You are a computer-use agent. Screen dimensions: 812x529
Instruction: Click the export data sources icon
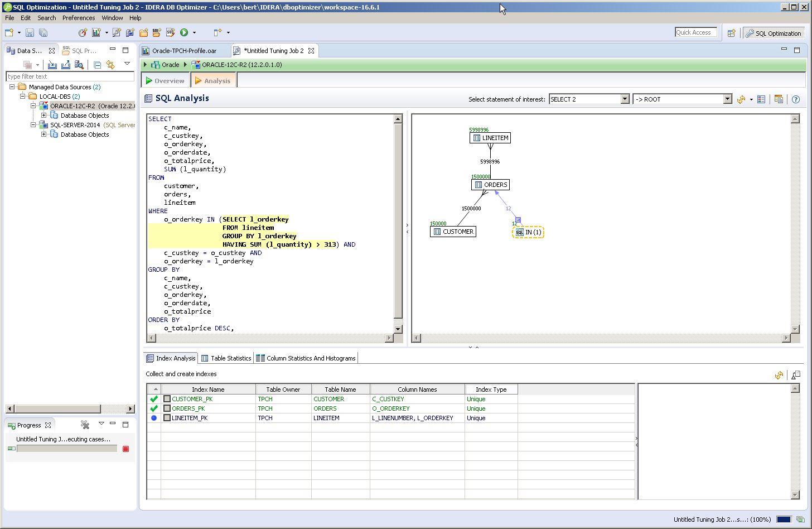pos(65,65)
